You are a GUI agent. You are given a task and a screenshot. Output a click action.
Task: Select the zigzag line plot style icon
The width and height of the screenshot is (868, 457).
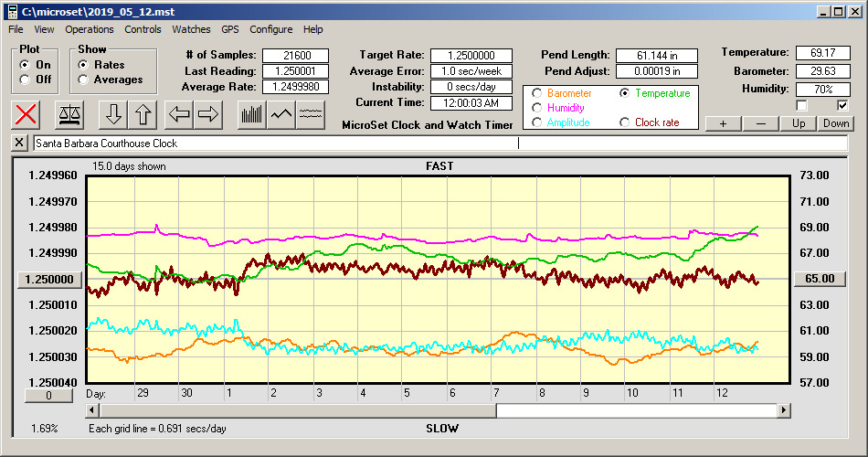click(281, 114)
